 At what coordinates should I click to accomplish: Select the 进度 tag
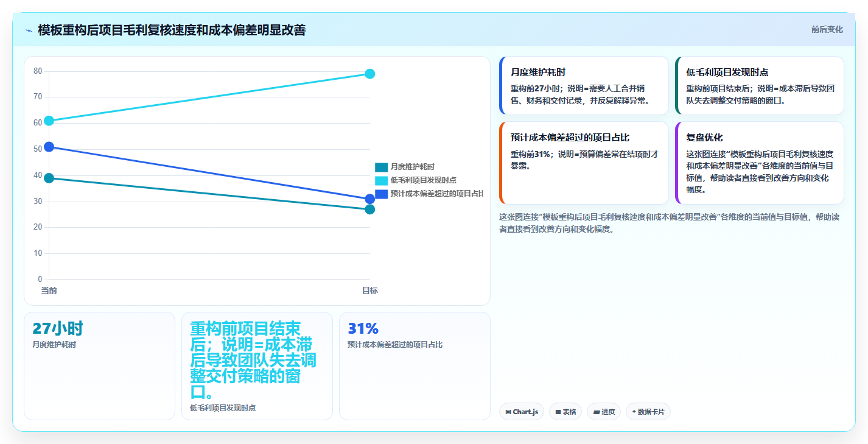(x=604, y=412)
